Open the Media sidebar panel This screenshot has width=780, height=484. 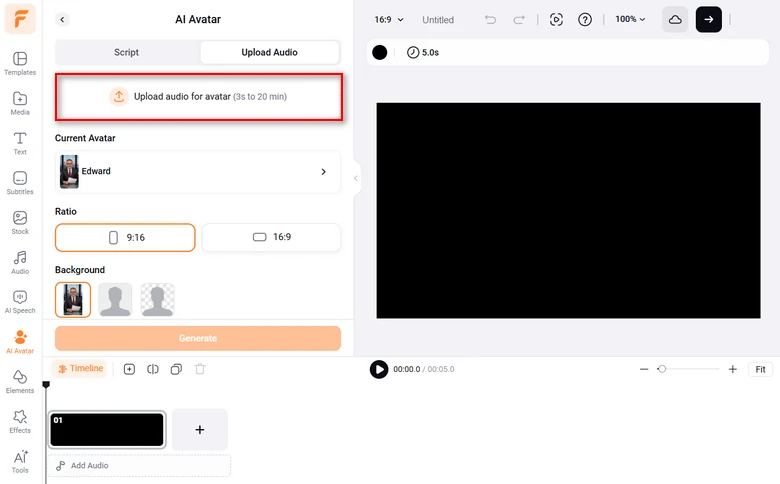(x=20, y=103)
